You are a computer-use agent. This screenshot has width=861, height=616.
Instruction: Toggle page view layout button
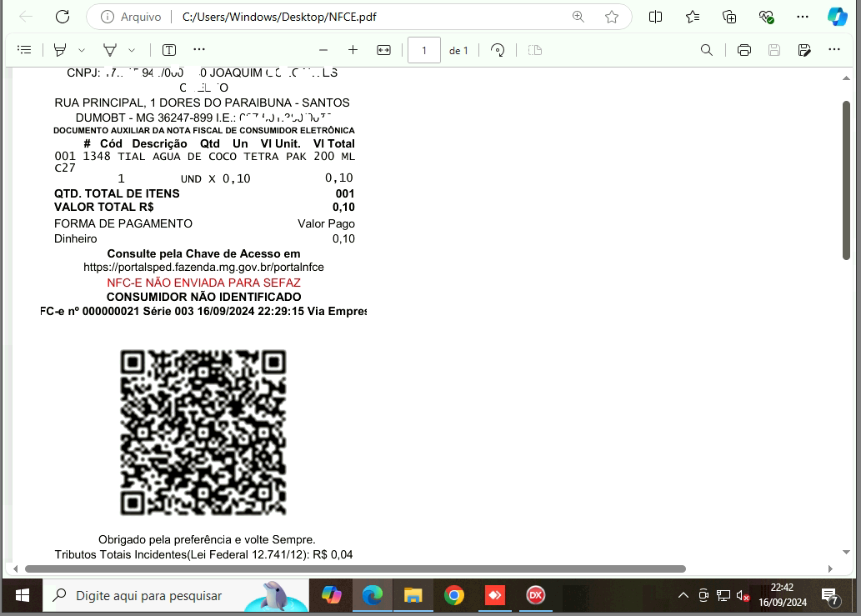535,50
